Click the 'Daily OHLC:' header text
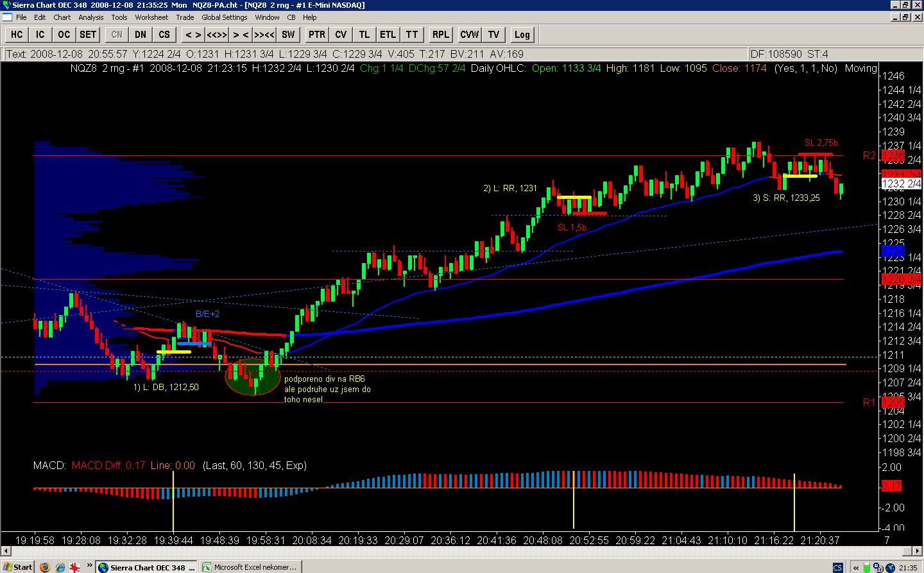The width and height of the screenshot is (924, 573). coord(499,68)
